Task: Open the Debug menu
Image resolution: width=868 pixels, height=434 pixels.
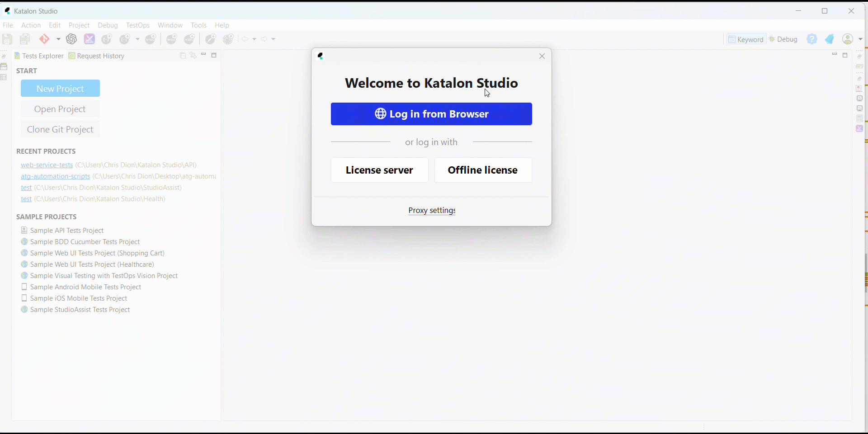Action: click(x=108, y=25)
